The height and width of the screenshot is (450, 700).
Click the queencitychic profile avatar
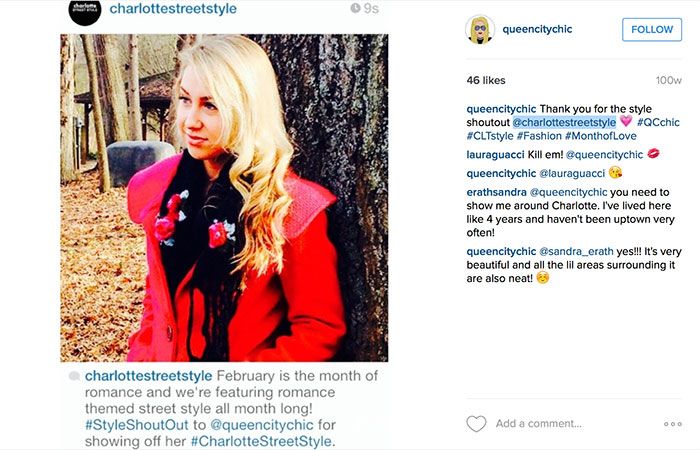[480, 29]
